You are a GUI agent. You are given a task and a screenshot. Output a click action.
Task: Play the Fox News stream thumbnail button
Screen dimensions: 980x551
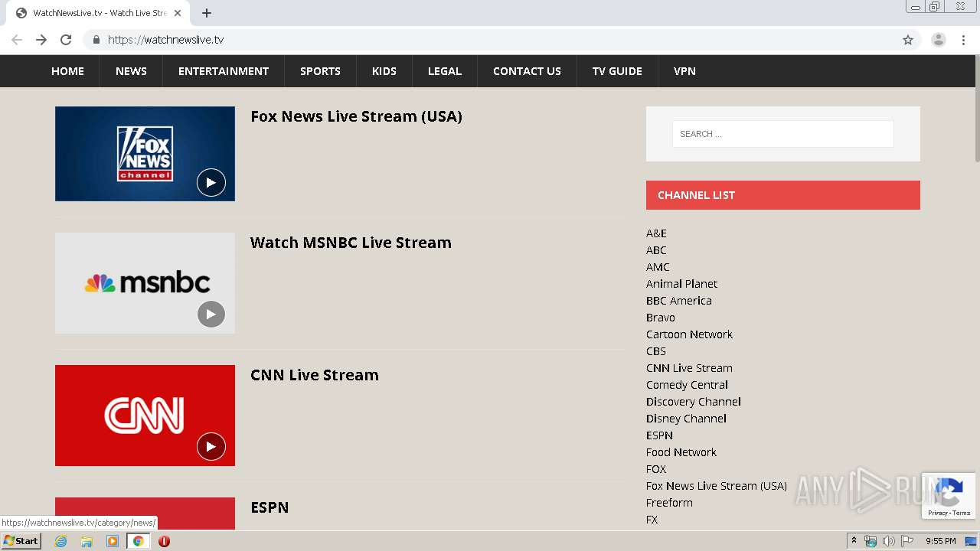[211, 183]
